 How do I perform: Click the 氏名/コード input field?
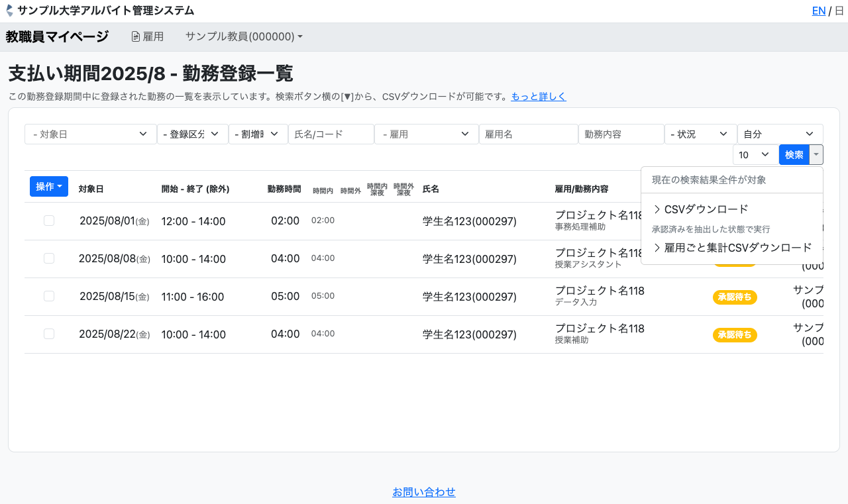[x=331, y=134]
